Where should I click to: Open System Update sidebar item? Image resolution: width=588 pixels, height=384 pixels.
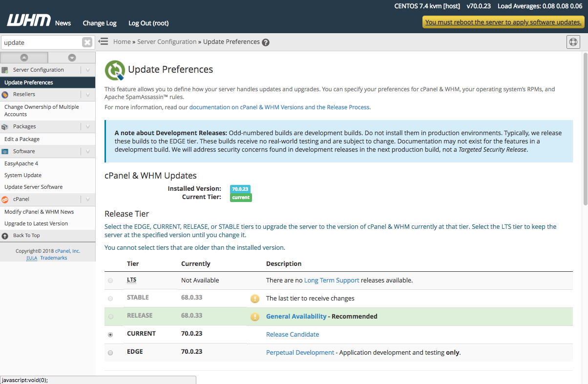pyautogui.click(x=23, y=175)
